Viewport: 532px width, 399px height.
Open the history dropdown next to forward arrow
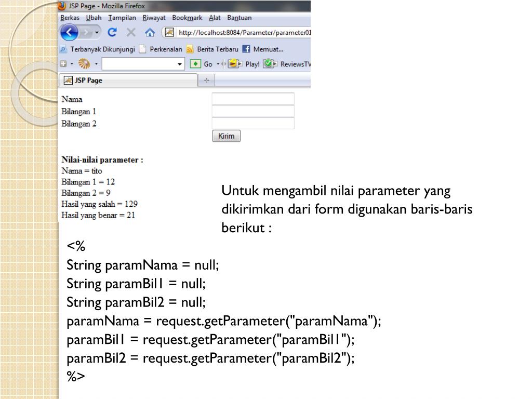[97, 33]
